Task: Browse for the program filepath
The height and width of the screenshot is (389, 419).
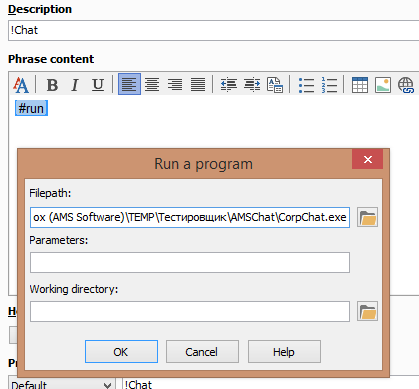Action: click(367, 217)
